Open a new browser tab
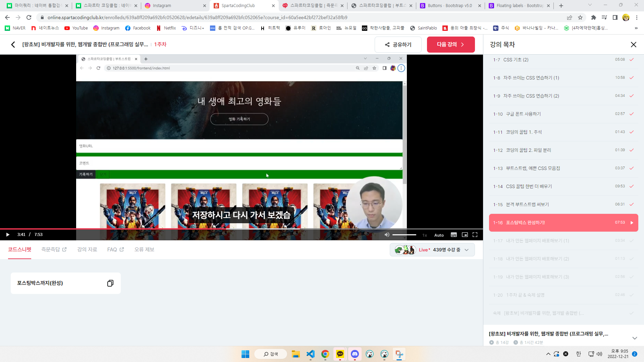This screenshot has height=362, width=644. (x=561, y=6)
